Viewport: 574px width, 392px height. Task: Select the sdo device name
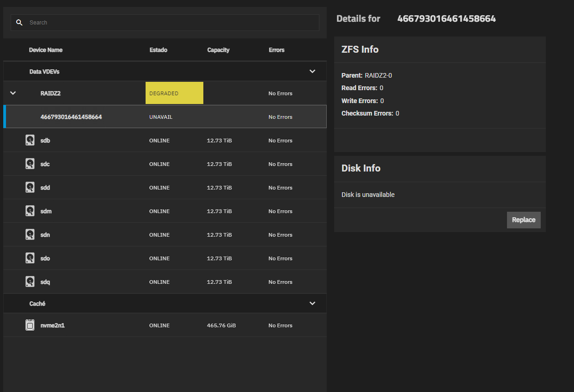[x=45, y=258]
